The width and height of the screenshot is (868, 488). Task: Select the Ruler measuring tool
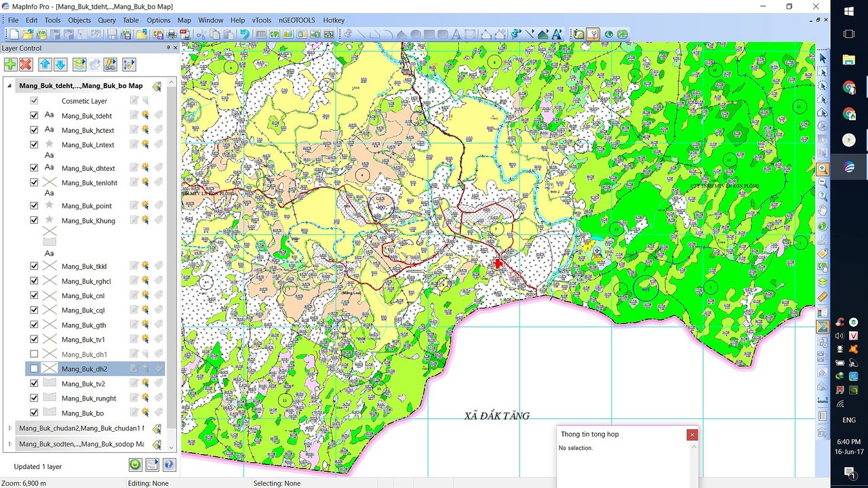[x=822, y=296]
